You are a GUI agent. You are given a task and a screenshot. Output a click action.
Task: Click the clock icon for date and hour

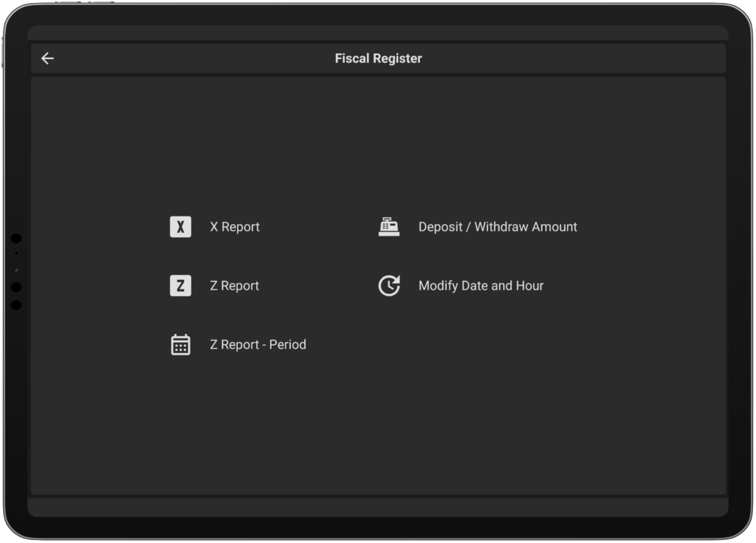(389, 286)
